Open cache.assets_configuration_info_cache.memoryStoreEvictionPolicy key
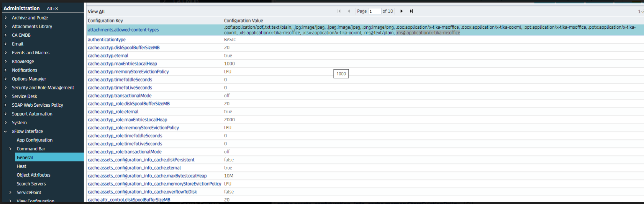 coord(154,184)
